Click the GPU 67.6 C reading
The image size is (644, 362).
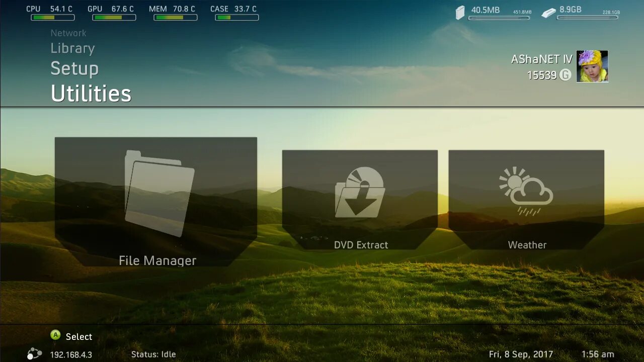coord(111,9)
